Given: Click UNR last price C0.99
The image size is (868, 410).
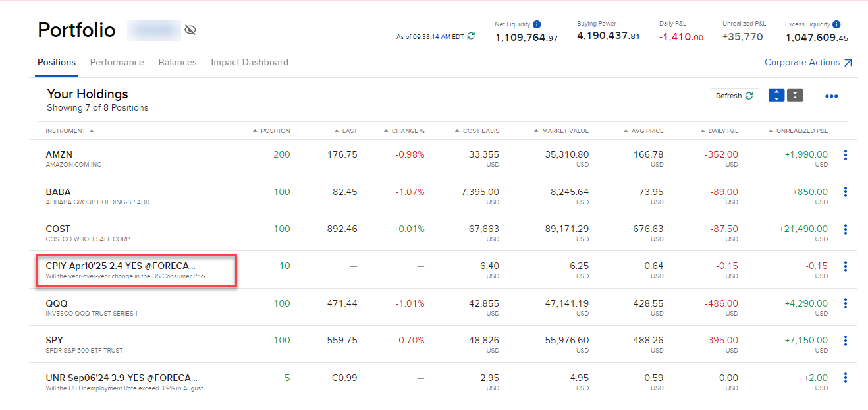Looking at the screenshot, I should (345, 378).
